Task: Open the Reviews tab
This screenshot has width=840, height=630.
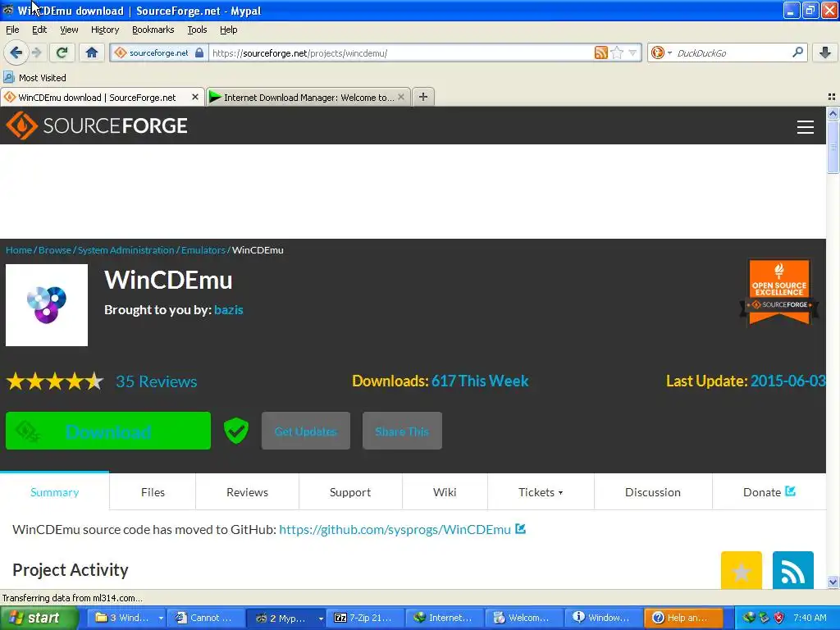Action: pyautogui.click(x=247, y=492)
